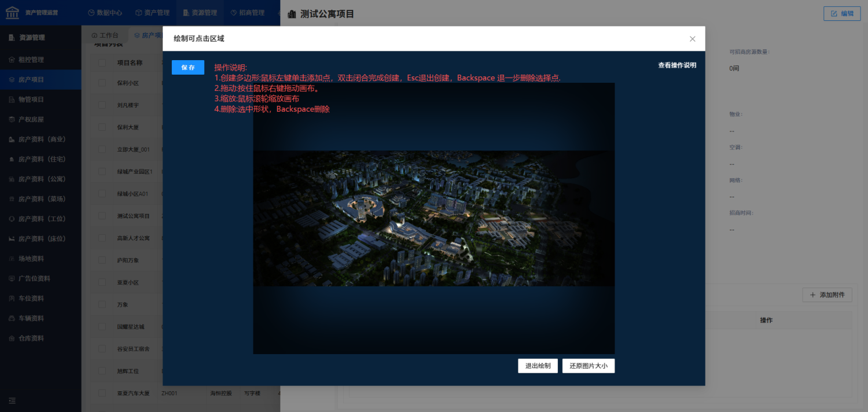Open the 查看操作说明 link
Image resolution: width=868 pixels, height=412 pixels.
(x=677, y=65)
